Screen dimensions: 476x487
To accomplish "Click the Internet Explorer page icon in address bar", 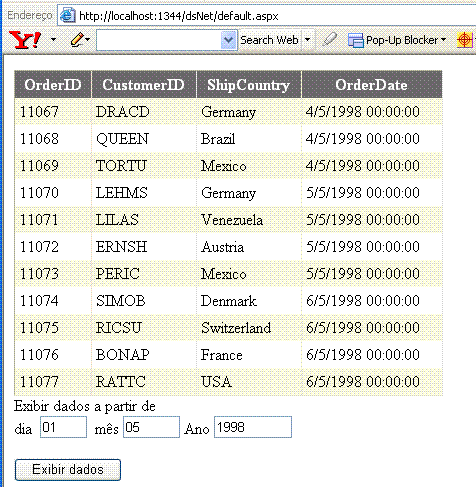I will [68, 15].
